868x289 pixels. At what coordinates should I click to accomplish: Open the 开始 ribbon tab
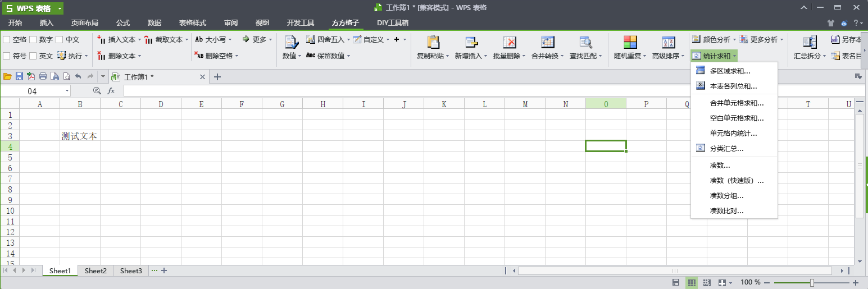(x=15, y=23)
